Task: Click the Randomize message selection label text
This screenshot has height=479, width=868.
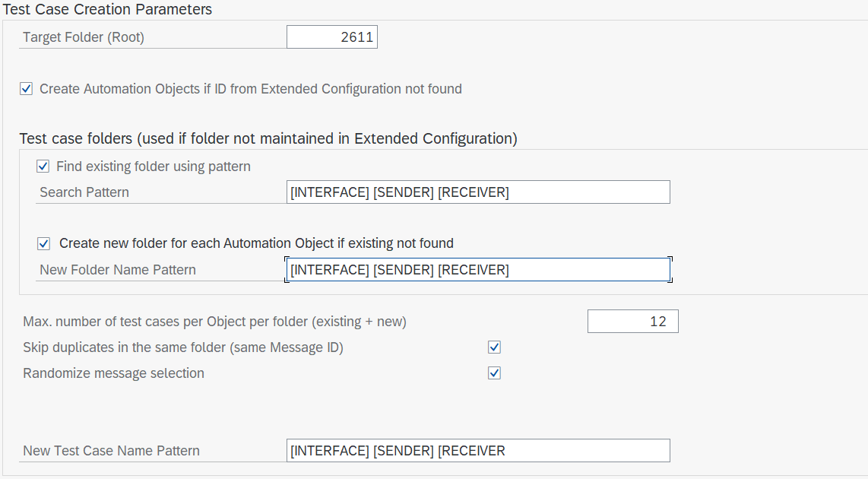Action: coord(114,373)
